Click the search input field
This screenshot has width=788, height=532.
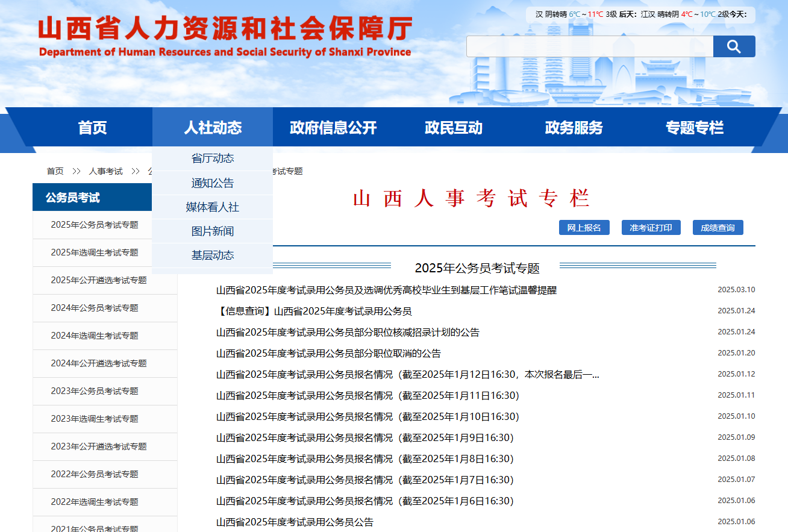(x=589, y=46)
